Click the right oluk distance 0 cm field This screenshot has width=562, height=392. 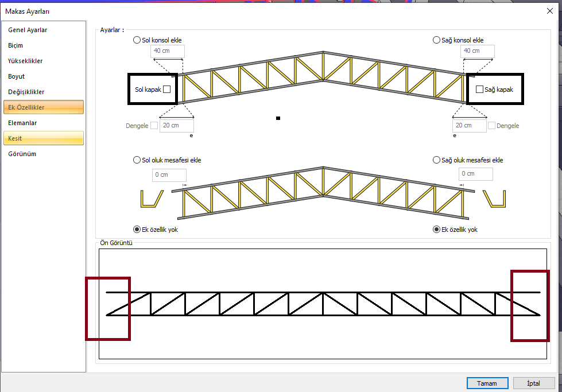point(476,174)
